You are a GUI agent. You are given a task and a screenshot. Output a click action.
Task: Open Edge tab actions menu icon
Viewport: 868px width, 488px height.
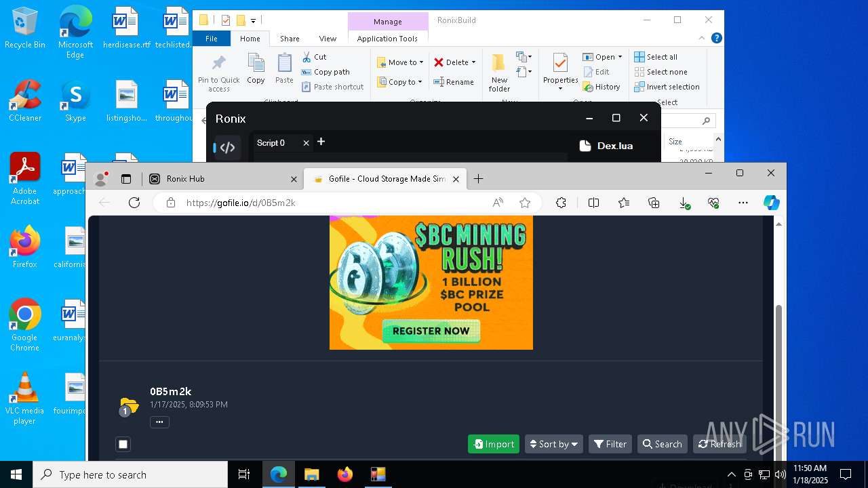pyautogui.click(x=126, y=179)
